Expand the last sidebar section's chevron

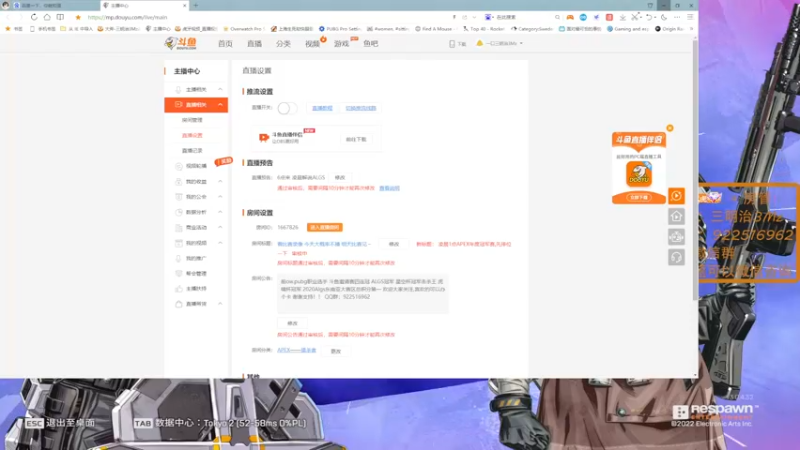coord(220,304)
